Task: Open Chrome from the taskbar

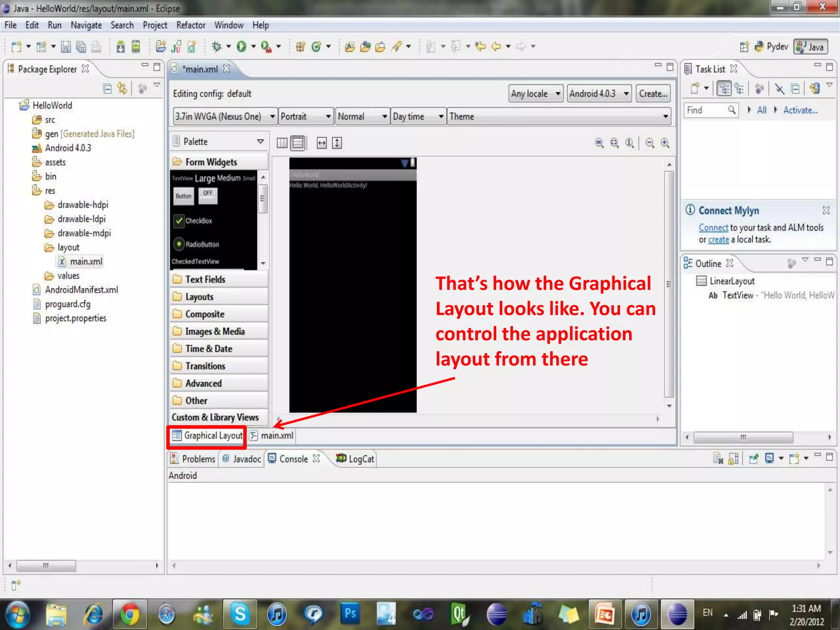Action: click(130, 614)
